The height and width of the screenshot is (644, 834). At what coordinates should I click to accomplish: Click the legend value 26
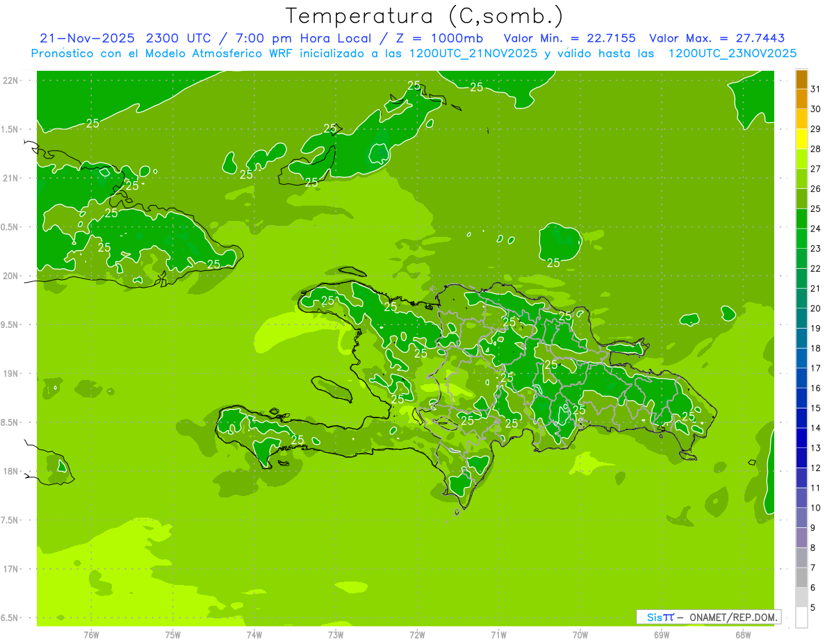tap(815, 189)
